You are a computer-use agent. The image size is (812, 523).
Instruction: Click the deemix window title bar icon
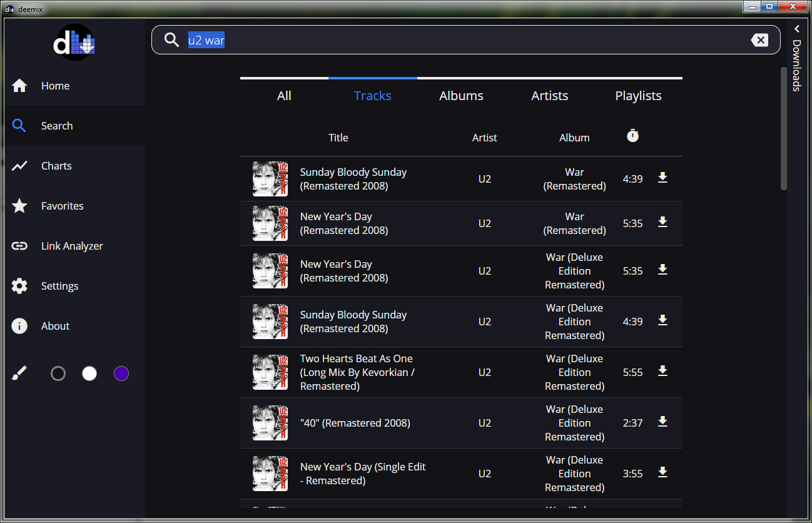[x=9, y=9]
